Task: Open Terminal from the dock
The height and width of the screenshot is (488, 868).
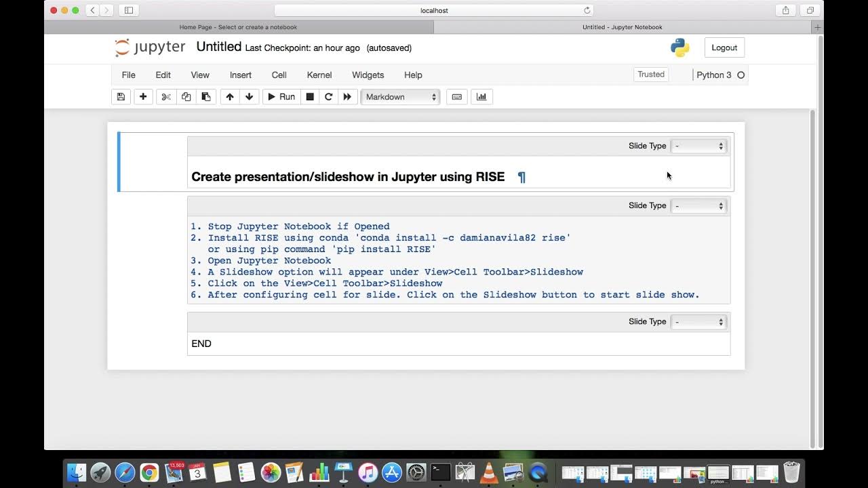Action: pos(441,472)
